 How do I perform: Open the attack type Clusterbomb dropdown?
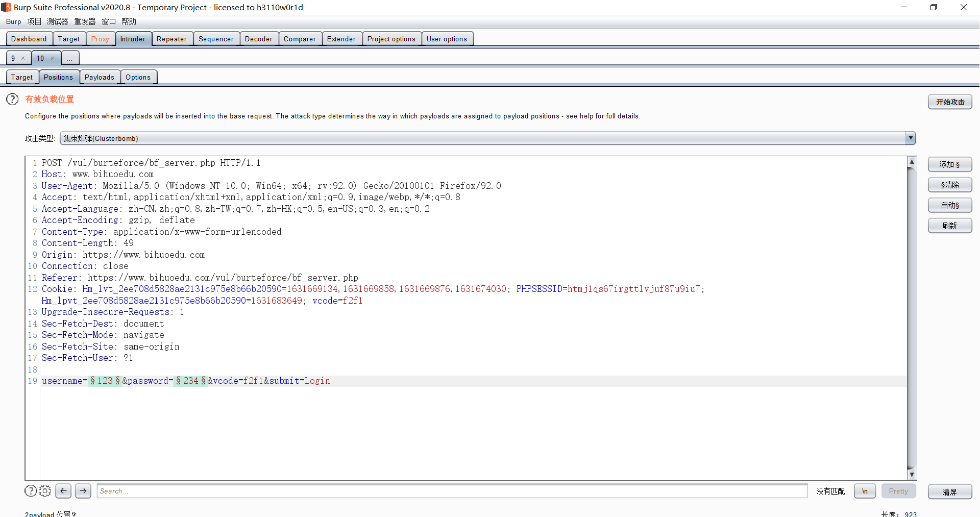pyautogui.click(x=487, y=138)
